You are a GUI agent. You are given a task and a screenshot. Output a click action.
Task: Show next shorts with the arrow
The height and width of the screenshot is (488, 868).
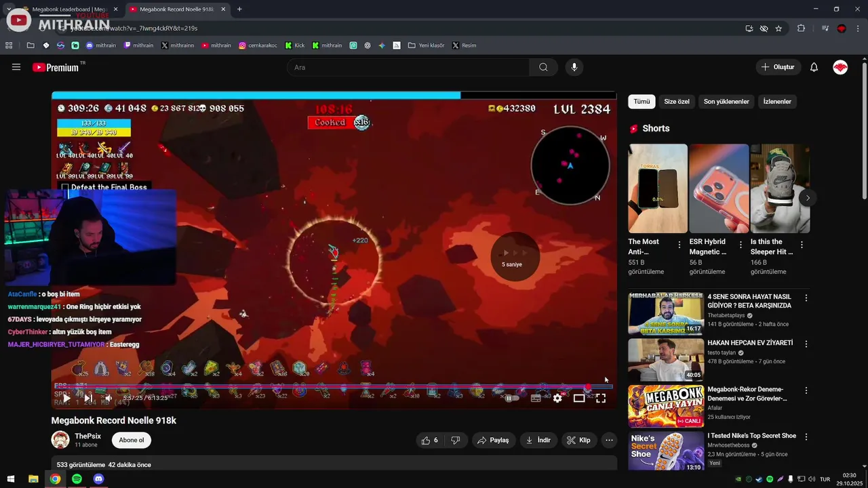[808, 198]
